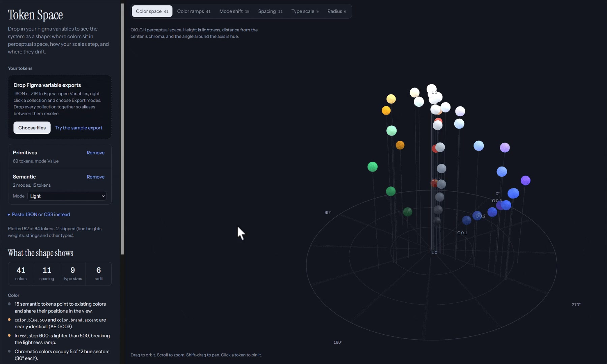Click the 6 radii stat card
Screen dimensions: 607x364
pos(98,274)
